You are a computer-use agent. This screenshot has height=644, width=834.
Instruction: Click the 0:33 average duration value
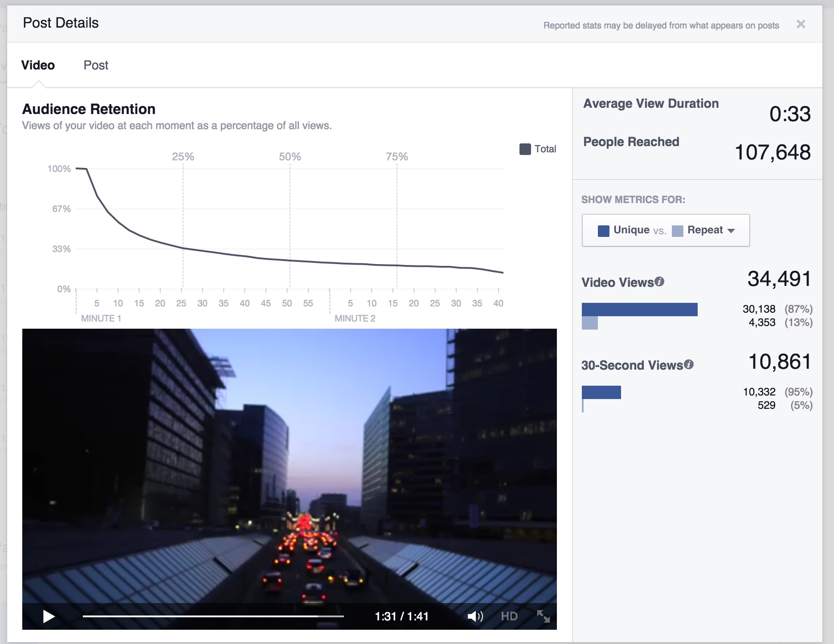pos(790,114)
